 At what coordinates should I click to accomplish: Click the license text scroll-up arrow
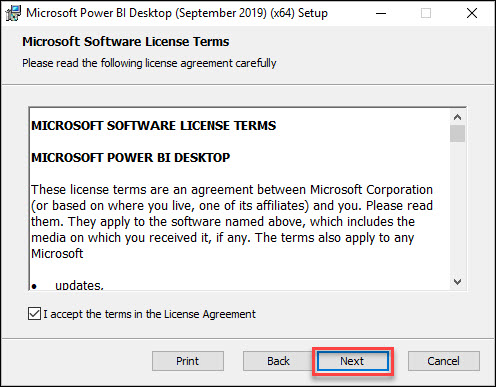coord(457,117)
